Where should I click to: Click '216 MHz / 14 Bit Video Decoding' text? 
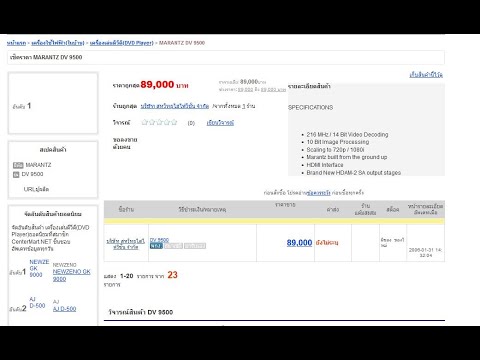pyautogui.click(x=347, y=135)
